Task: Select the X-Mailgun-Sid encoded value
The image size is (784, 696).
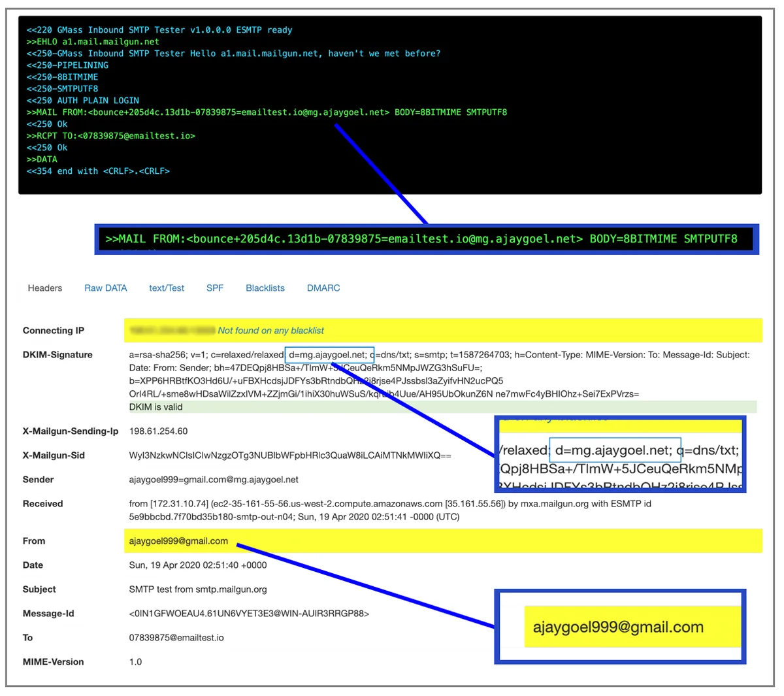Action: point(290,456)
